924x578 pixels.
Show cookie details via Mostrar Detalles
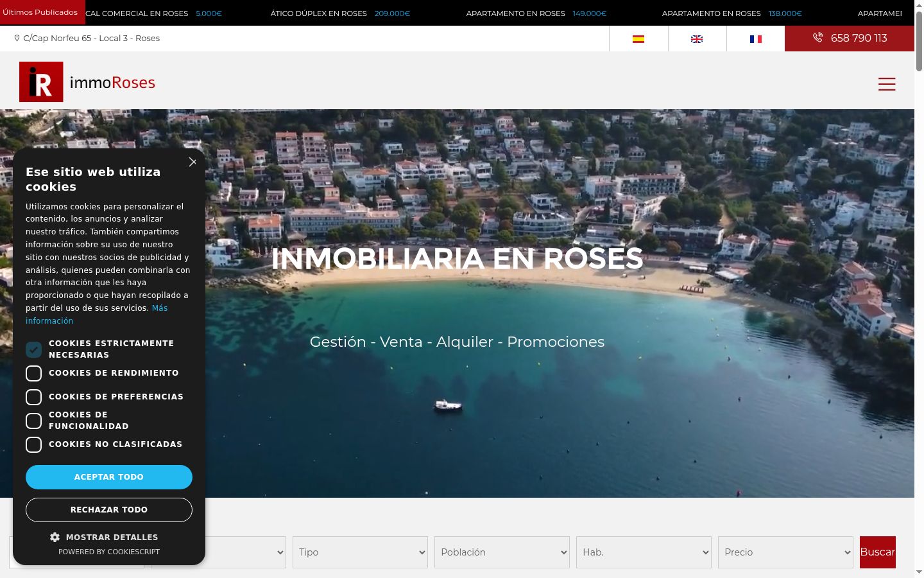[112, 538]
